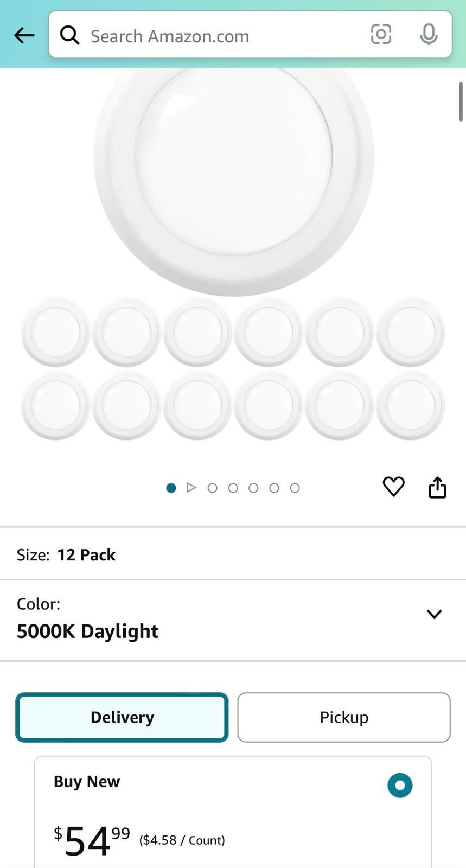Switch to the Pickup tab
The image size is (466, 868).
(344, 717)
